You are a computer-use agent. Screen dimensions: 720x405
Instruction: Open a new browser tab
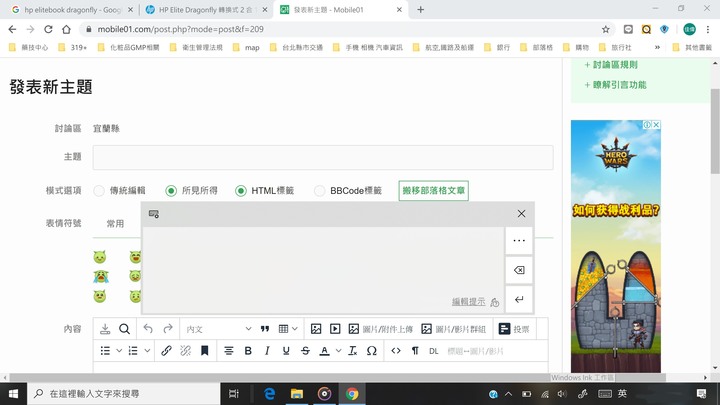421,10
